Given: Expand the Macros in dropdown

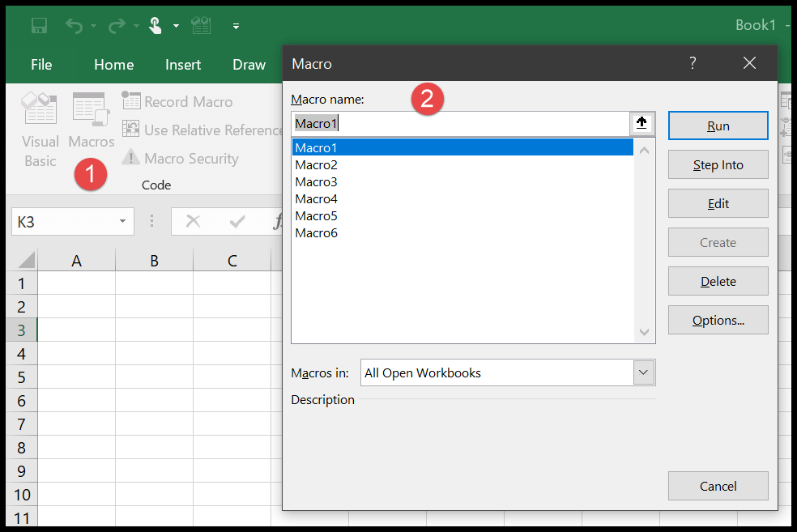Looking at the screenshot, I should coord(644,372).
